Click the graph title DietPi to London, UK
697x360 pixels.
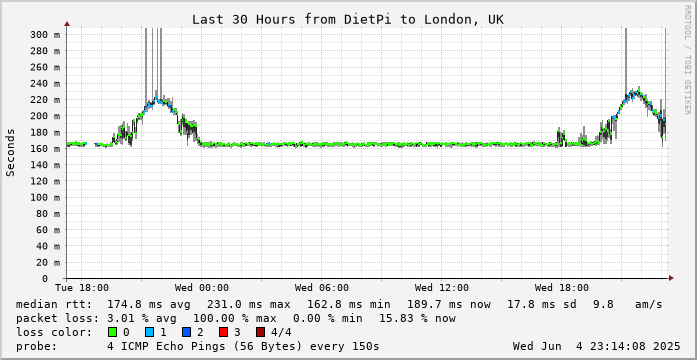point(348,20)
